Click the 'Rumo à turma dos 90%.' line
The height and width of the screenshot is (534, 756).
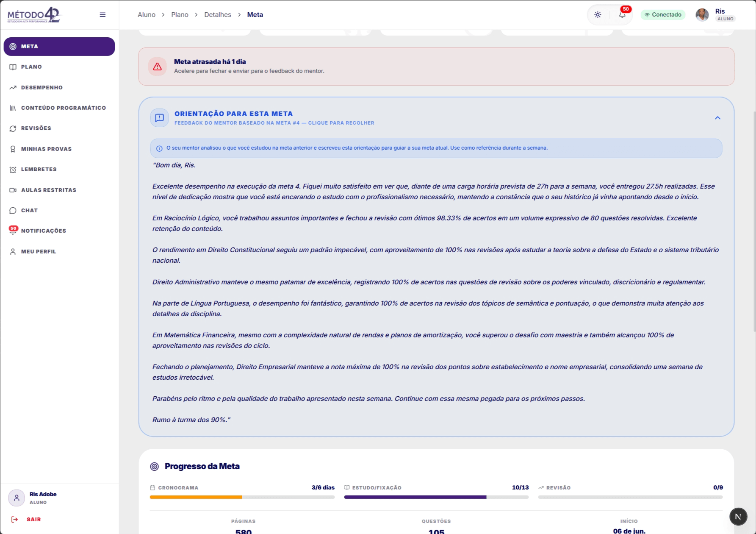[x=191, y=420]
